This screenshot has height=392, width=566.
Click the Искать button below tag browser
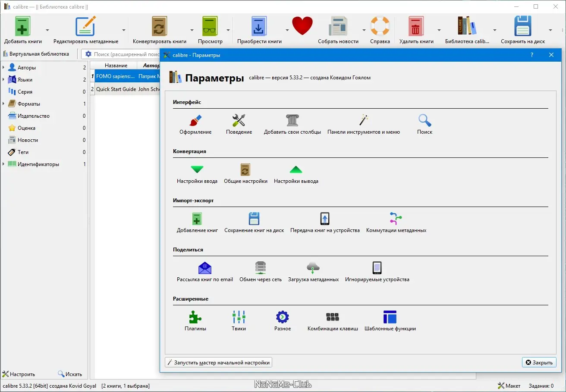70,374
